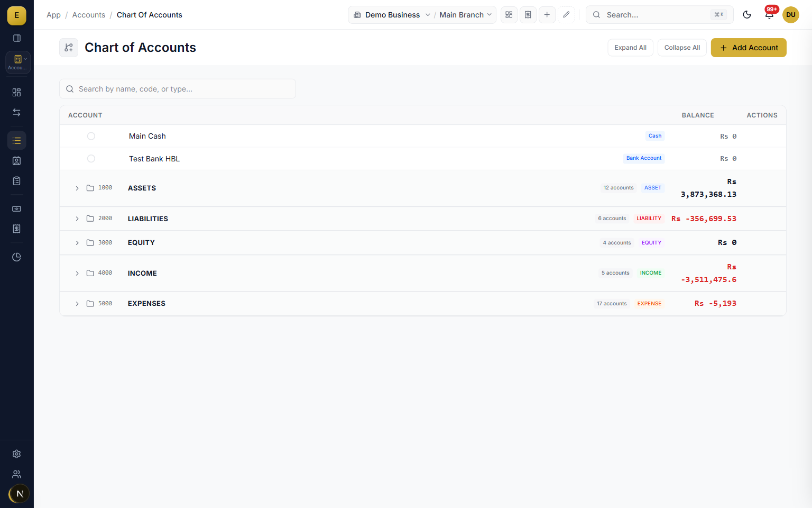
Task: Click Chart Of Accounts breadcrumb
Action: pos(150,15)
